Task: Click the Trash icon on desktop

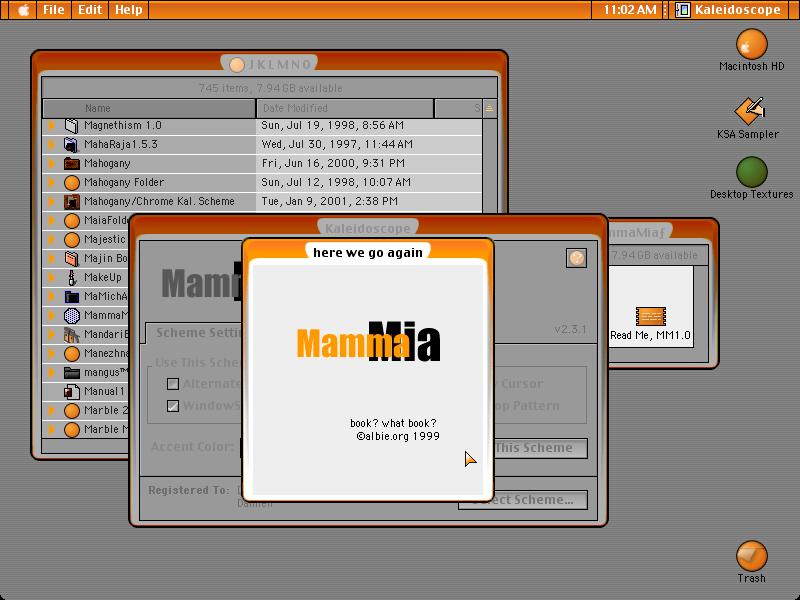Action: tap(752, 556)
